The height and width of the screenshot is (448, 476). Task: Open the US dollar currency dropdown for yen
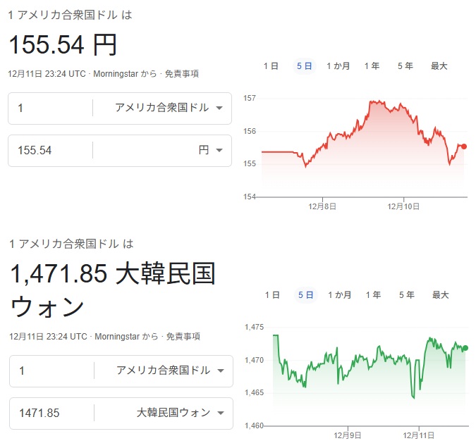[169, 108]
